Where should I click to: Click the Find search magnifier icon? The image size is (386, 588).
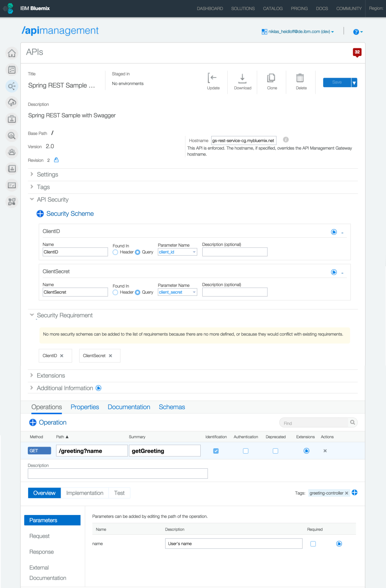(352, 422)
